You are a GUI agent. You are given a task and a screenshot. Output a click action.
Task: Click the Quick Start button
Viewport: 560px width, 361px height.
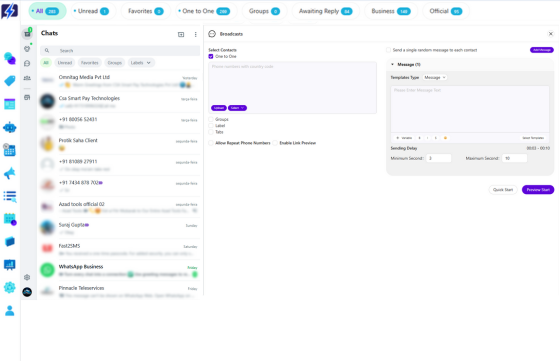(x=503, y=190)
